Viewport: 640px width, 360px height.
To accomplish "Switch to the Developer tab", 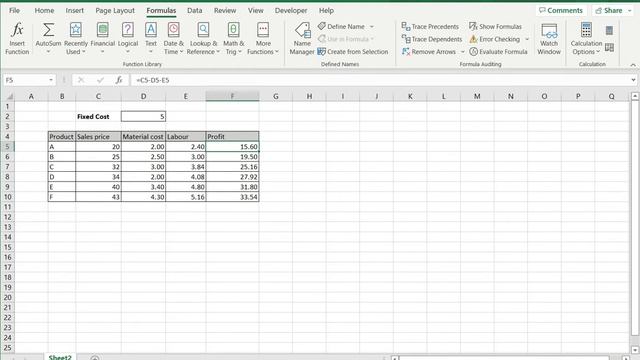I will [x=291, y=11].
